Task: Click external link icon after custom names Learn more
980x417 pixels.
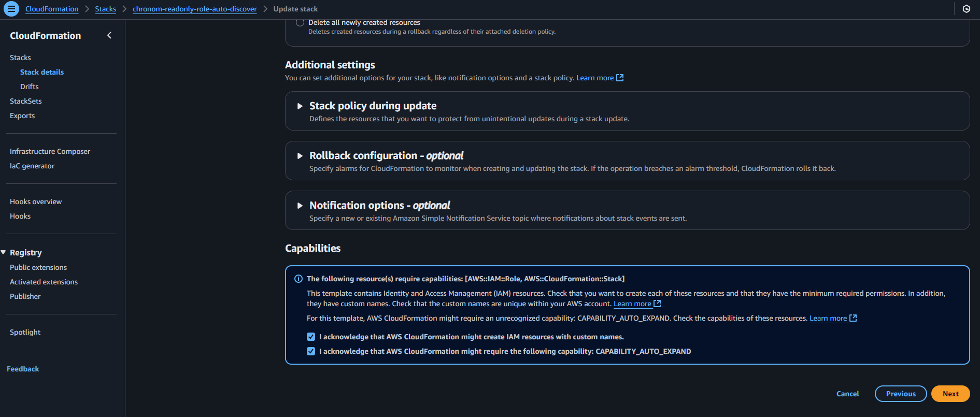Action: tap(657, 304)
